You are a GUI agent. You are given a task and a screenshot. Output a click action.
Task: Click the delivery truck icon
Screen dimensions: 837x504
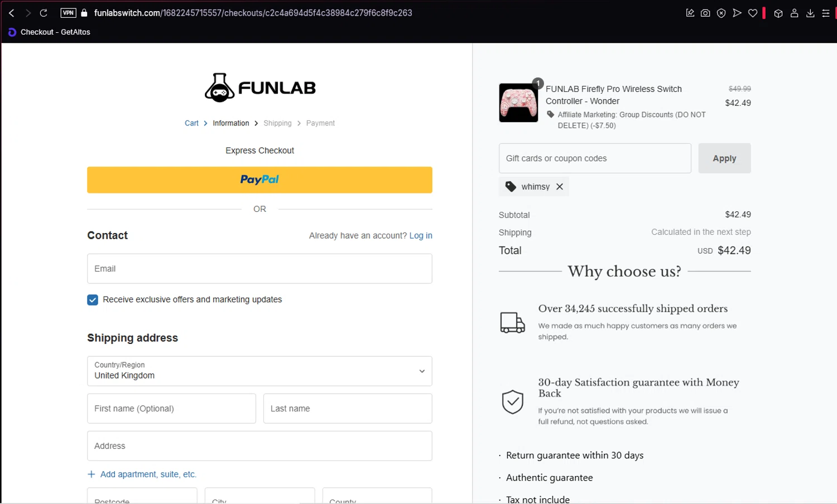click(x=512, y=322)
